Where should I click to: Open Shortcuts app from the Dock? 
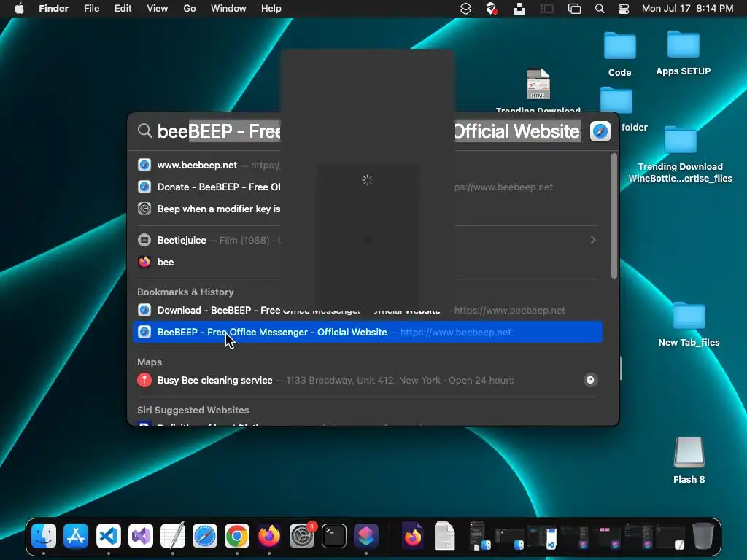point(366,536)
